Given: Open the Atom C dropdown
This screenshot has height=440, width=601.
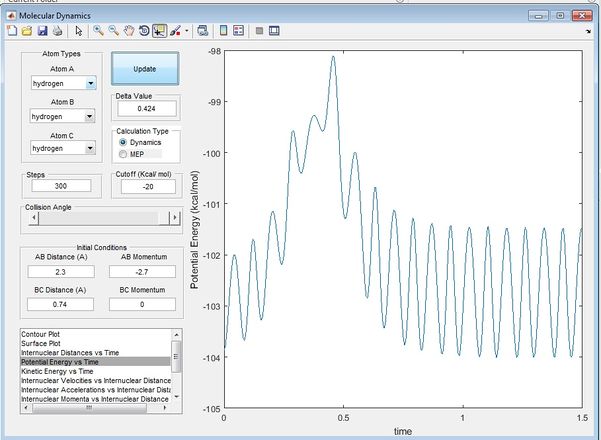Looking at the screenshot, I should click(63, 148).
